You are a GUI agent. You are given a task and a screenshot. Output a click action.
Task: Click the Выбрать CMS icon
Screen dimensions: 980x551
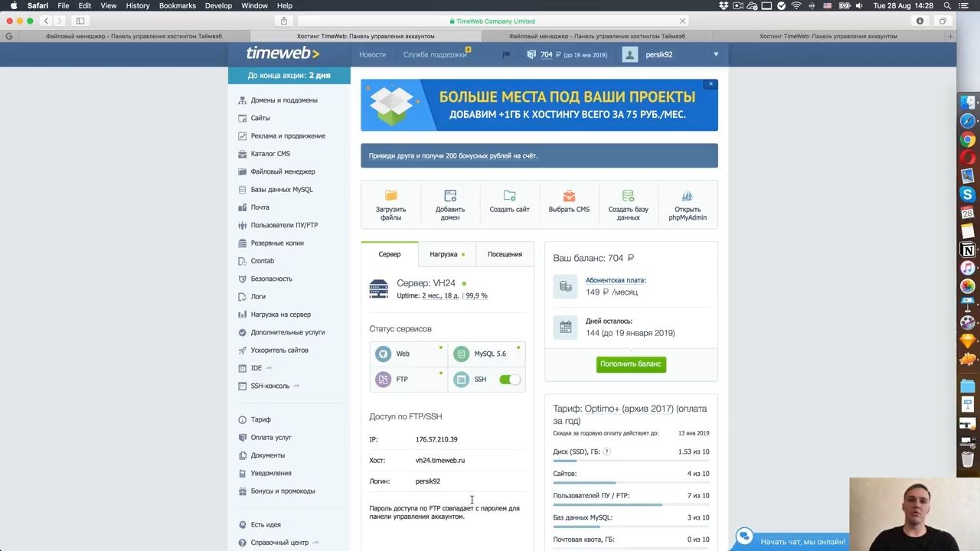click(569, 195)
